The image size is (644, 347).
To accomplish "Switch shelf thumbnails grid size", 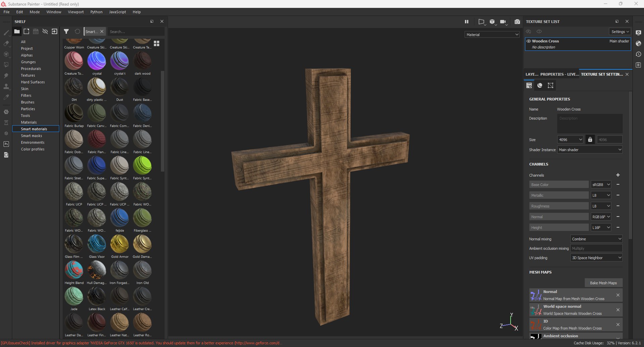I will [157, 44].
